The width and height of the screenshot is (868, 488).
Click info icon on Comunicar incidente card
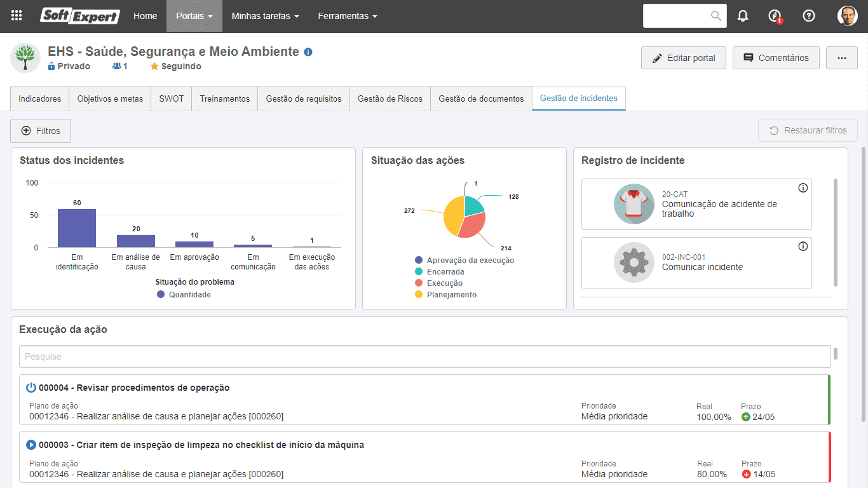pos(803,246)
